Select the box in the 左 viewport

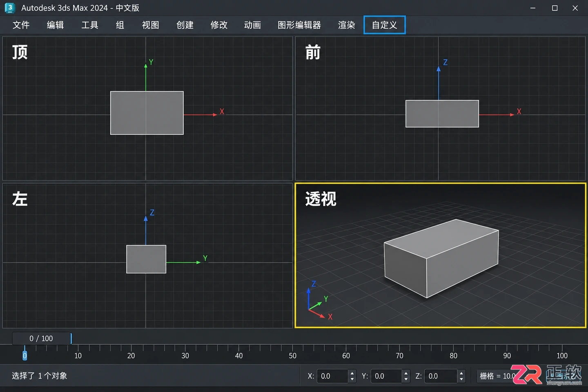(x=146, y=259)
